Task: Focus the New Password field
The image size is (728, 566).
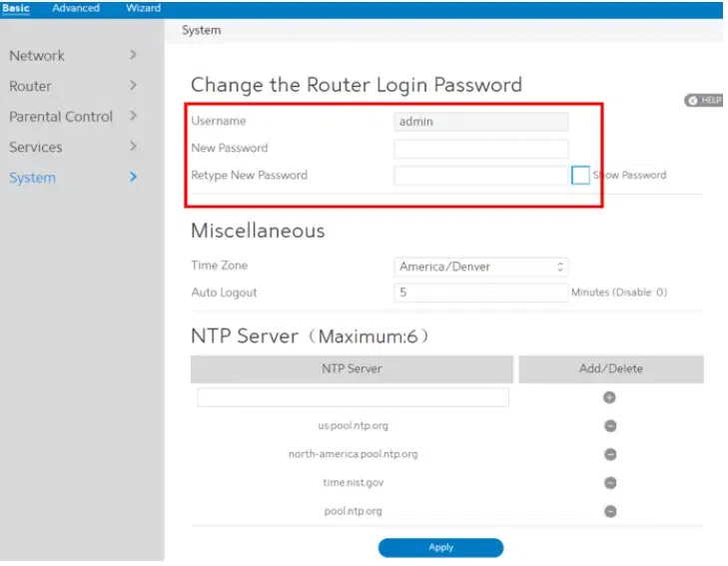Action: [x=481, y=149]
